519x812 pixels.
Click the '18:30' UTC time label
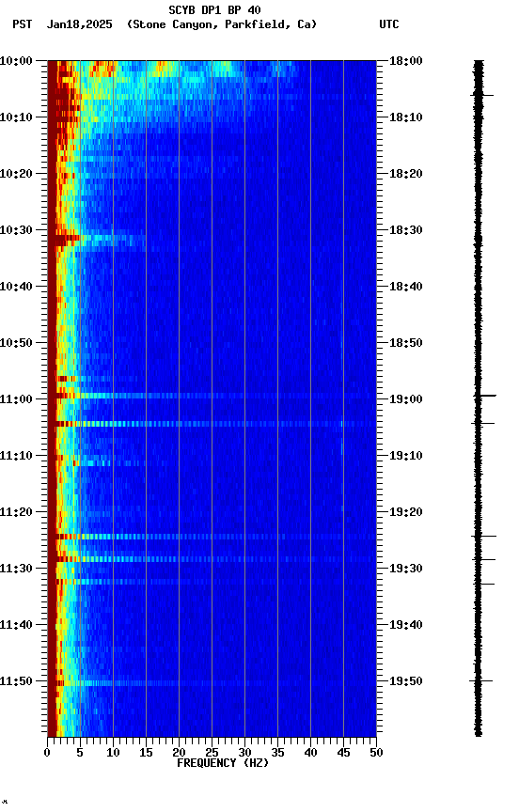point(406,230)
